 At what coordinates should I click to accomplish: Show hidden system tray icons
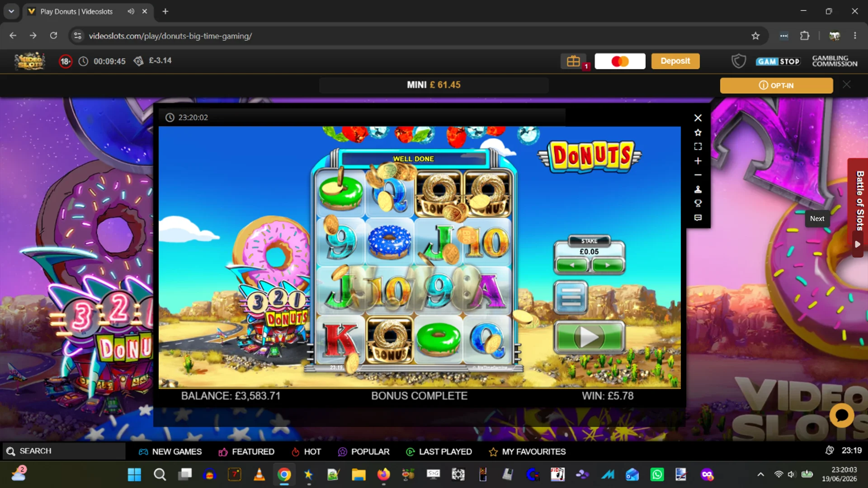(x=761, y=474)
